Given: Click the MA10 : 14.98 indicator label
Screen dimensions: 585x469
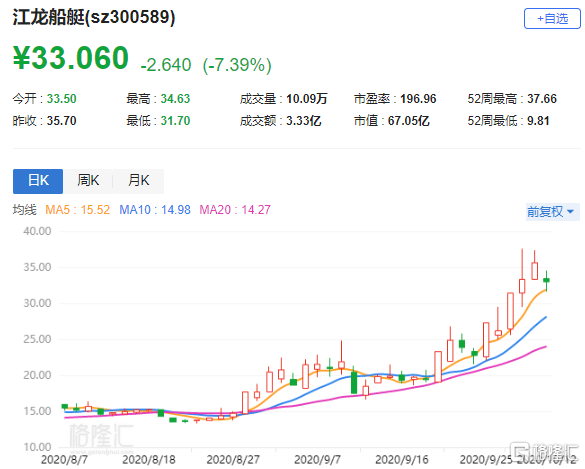Looking at the screenshot, I should pyautogui.click(x=155, y=210).
